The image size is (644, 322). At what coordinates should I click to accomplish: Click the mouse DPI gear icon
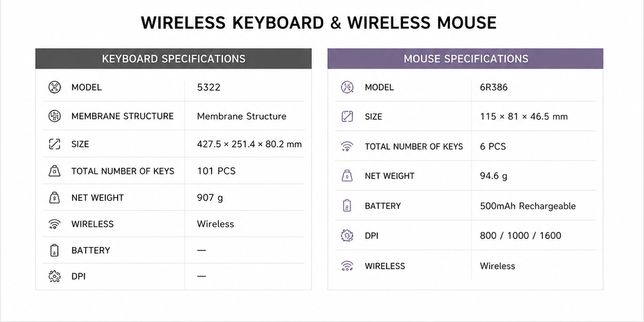(347, 236)
